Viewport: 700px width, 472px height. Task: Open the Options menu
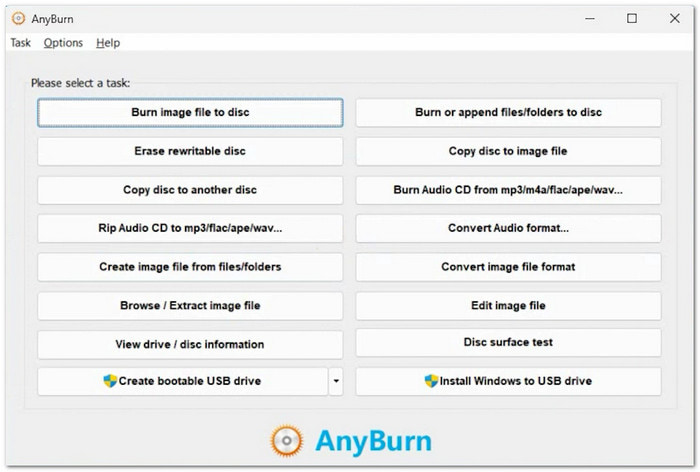click(x=63, y=43)
